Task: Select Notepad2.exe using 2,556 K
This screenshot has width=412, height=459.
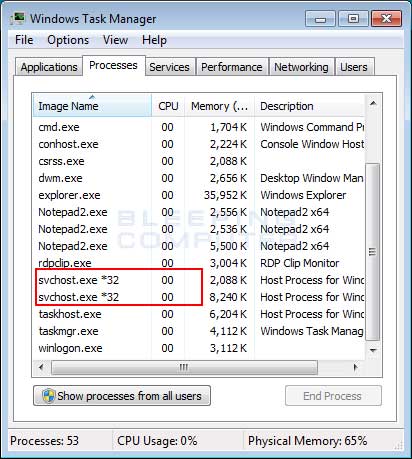Action: [x=199, y=212]
